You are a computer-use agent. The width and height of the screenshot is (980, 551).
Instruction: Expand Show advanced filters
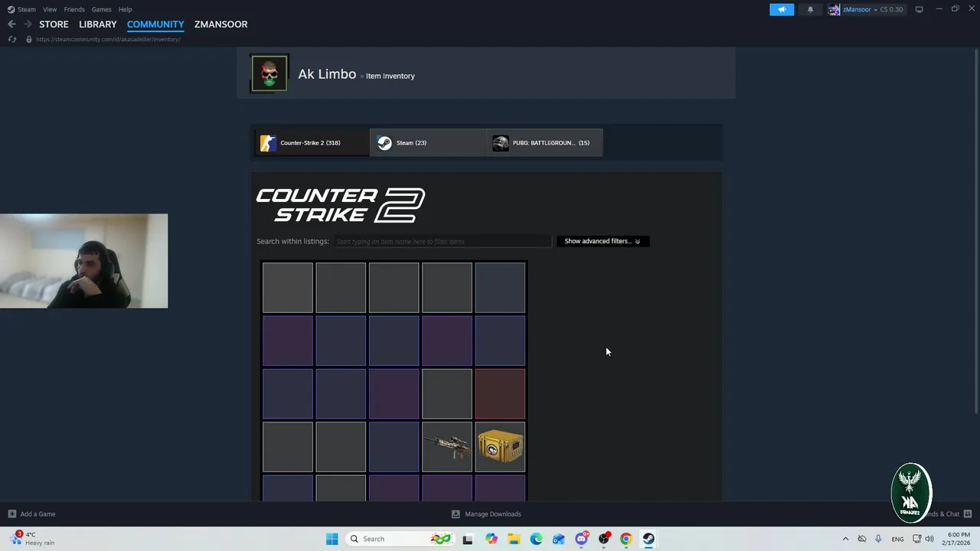603,241
